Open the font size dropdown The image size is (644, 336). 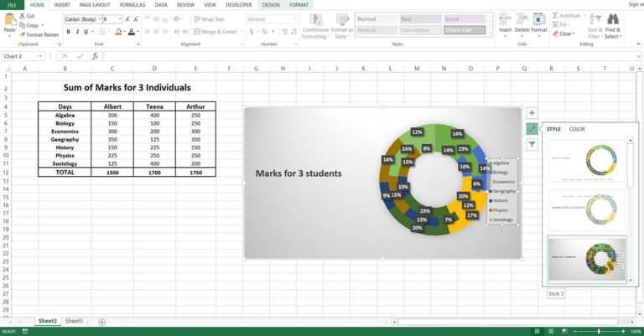pyautogui.click(x=120, y=19)
